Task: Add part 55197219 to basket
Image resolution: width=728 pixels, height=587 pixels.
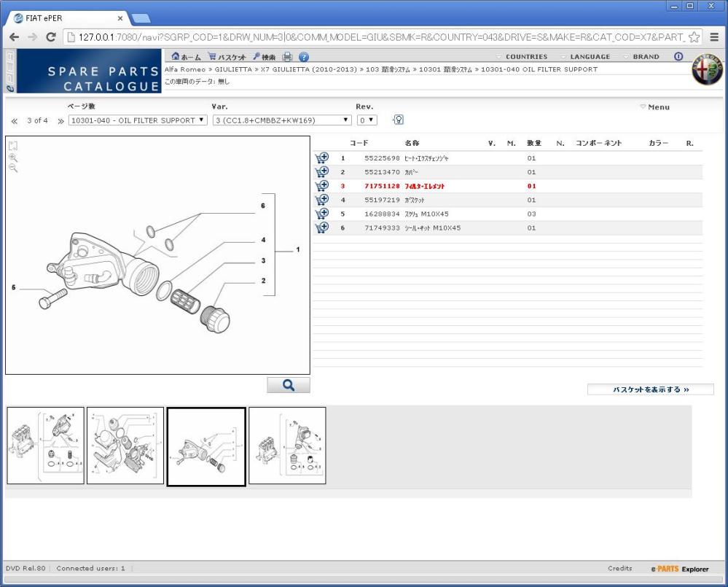Action: [322, 200]
